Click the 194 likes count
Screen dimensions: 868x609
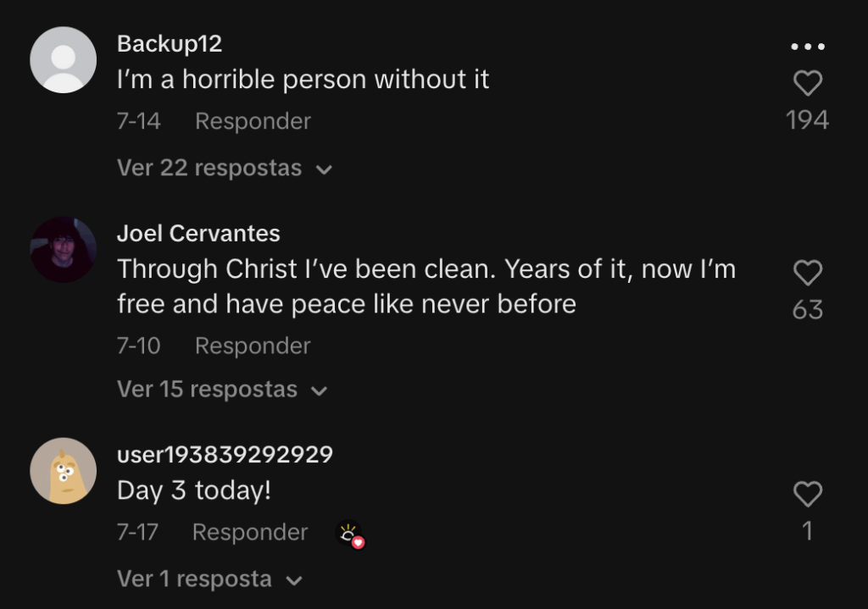(x=807, y=120)
